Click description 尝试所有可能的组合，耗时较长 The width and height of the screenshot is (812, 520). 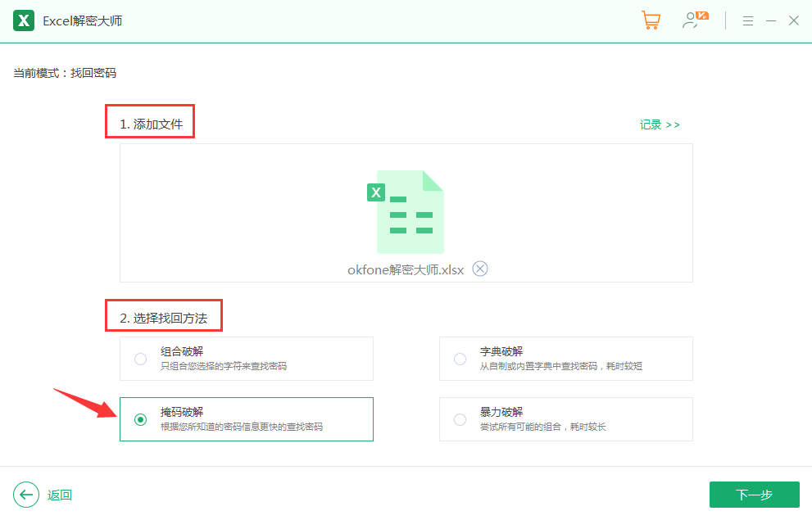pyautogui.click(x=542, y=427)
